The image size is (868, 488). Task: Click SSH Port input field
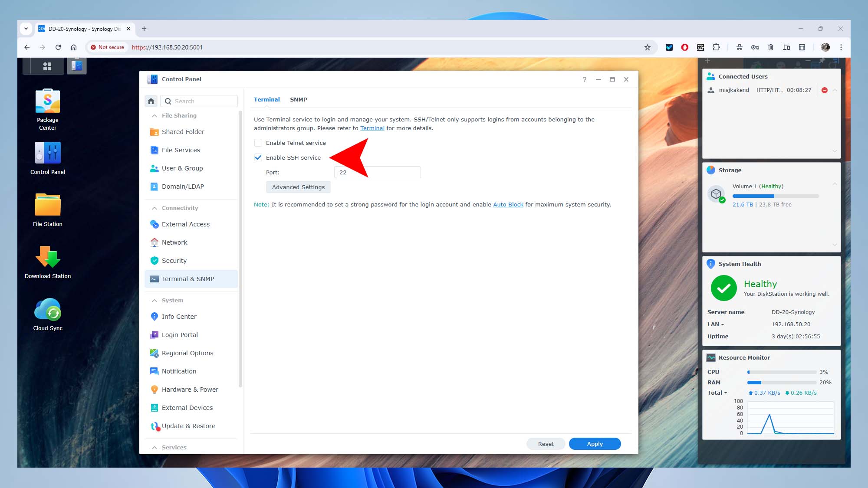click(377, 172)
